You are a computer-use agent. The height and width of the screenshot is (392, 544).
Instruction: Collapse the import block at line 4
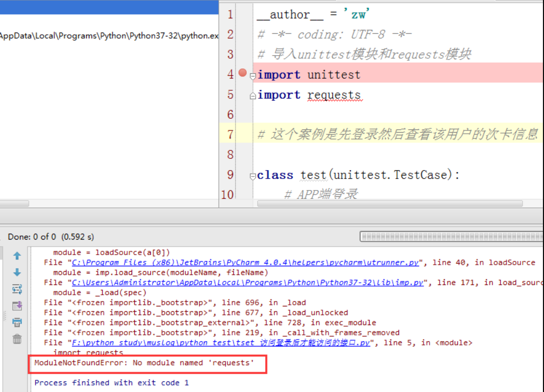(x=252, y=76)
